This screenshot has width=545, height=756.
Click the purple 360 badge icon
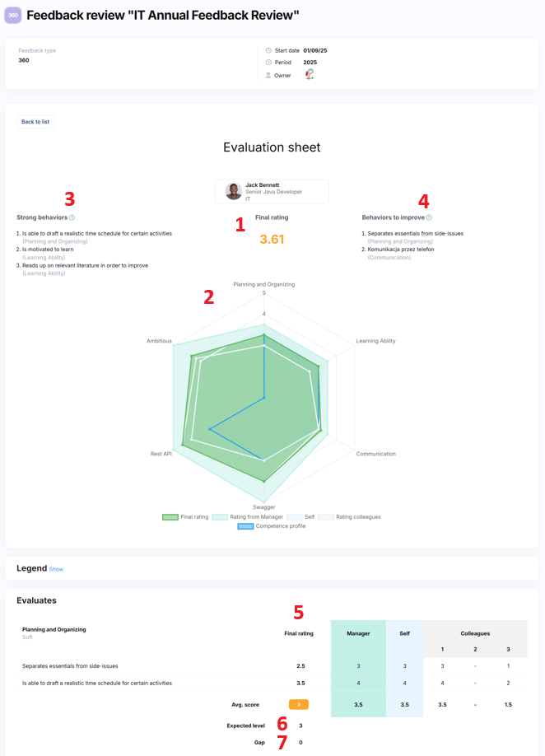[x=13, y=15]
